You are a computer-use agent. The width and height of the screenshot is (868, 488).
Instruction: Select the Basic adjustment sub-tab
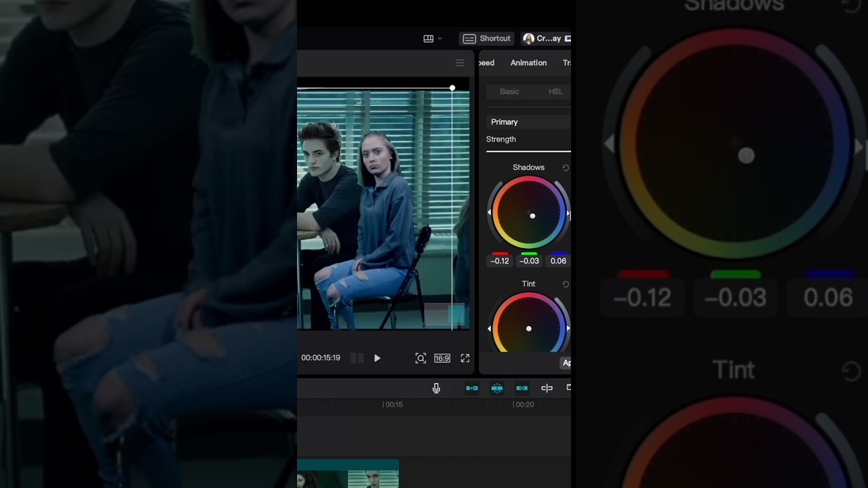coord(509,91)
